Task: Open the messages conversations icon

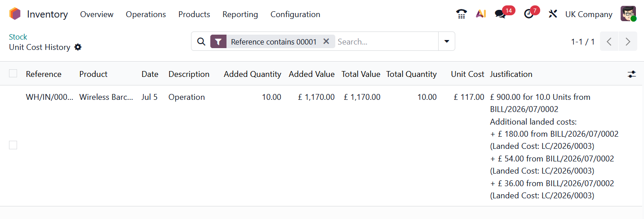Action: 500,14
